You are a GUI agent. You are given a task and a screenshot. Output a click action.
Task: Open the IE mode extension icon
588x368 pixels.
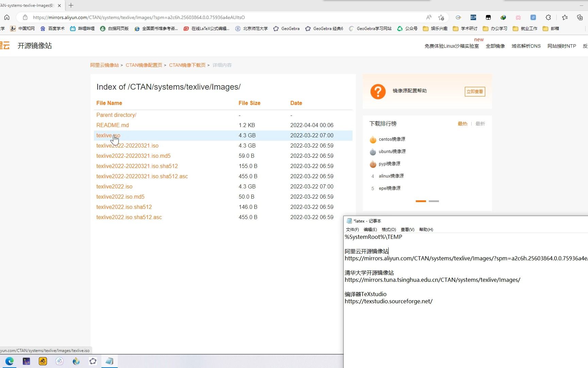pos(458,17)
